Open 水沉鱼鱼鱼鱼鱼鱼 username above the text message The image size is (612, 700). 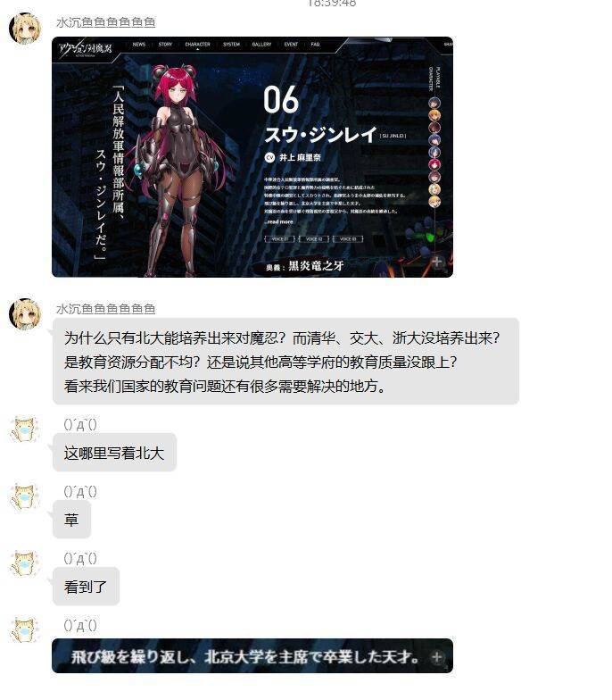click(105, 309)
